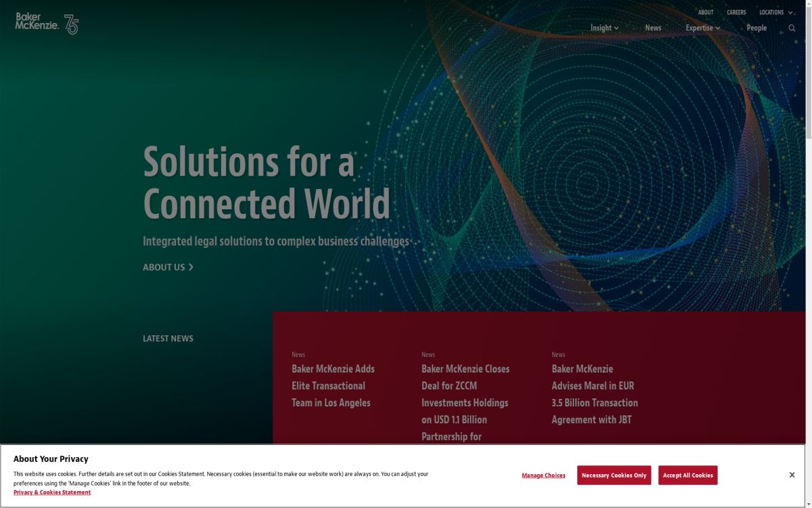This screenshot has width=812, height=508.
Task: Open the About link in top bar
Action: [x=706, y=12]
